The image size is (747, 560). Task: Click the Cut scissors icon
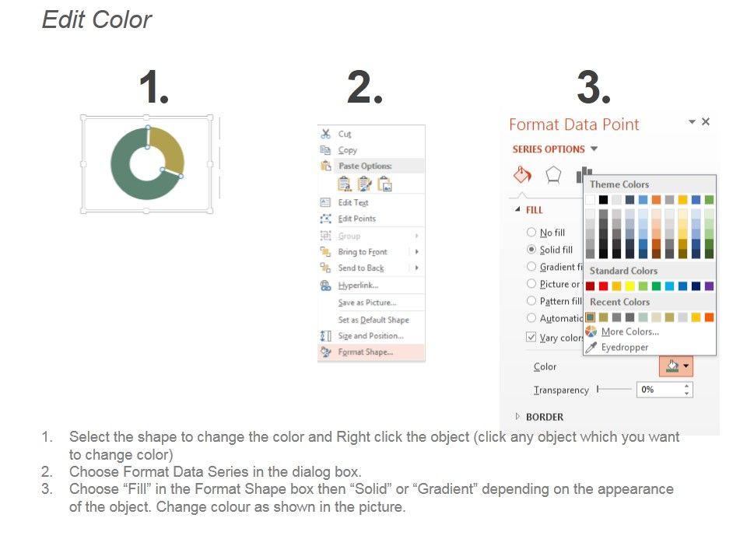coord(326,134)
